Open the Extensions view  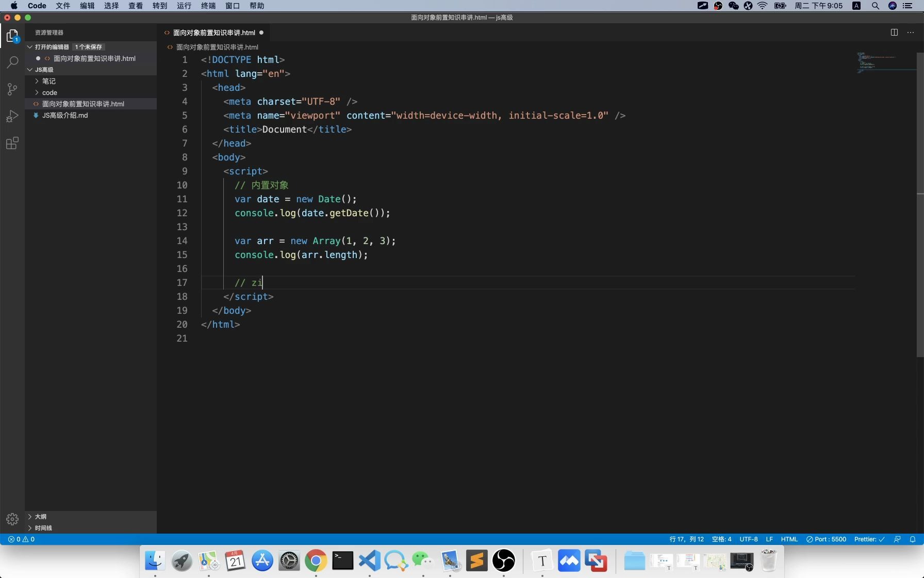click(12, 143)
